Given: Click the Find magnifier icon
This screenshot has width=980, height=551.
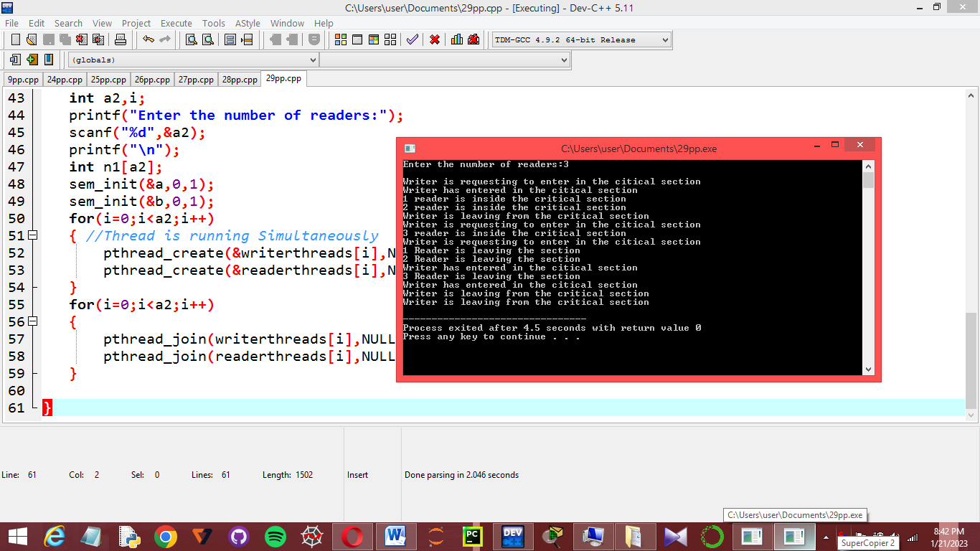Looking at the screenshot, I should (x=192, y=39).
